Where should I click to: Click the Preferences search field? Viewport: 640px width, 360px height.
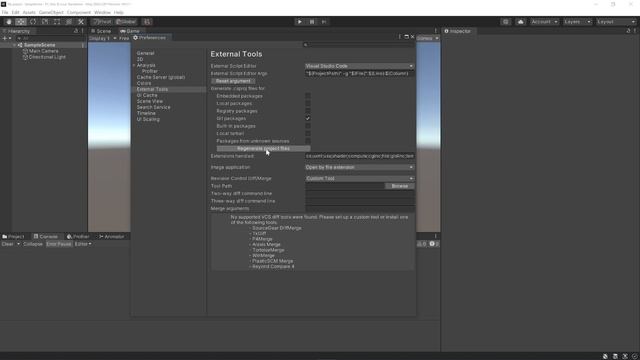358,44
